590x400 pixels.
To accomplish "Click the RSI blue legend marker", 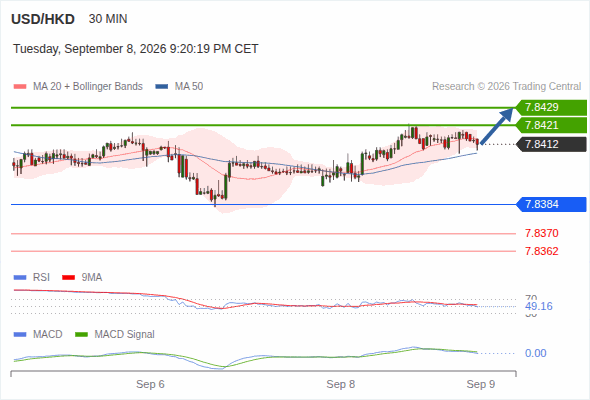I will click(x=20, y=278).
